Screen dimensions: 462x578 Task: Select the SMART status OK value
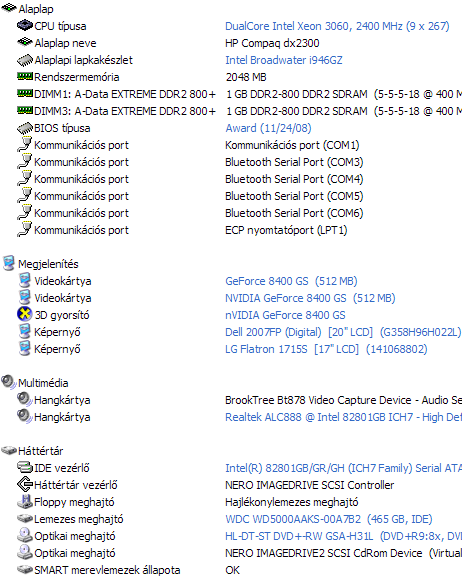pos(232,570)
